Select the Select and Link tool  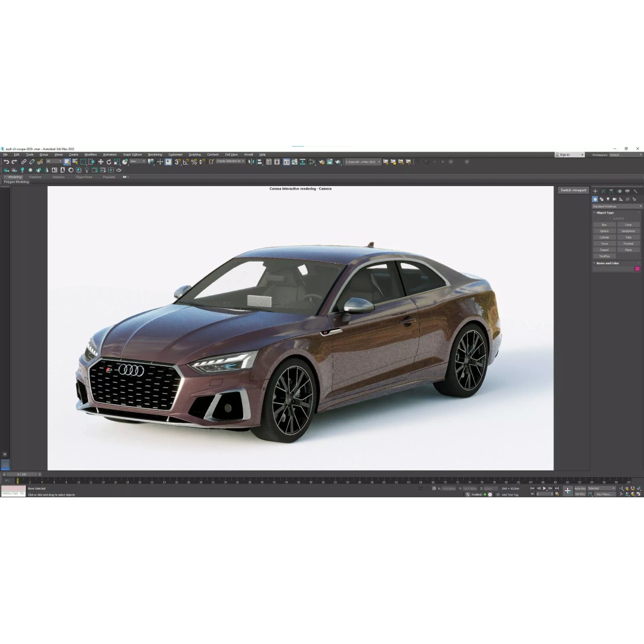point(24,162)
